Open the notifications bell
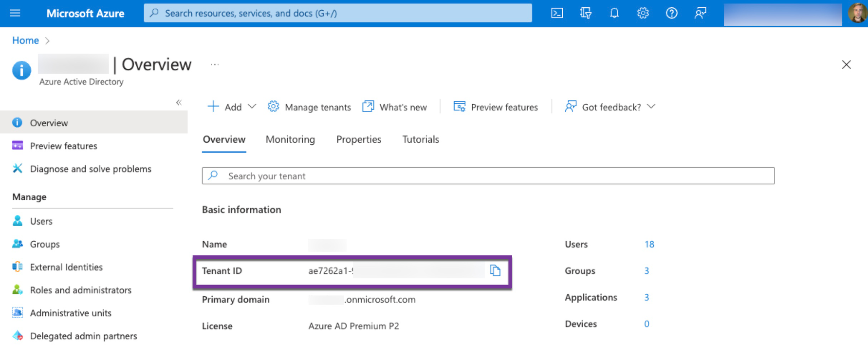This screenshot has height=345, width=868. point(614,13)
